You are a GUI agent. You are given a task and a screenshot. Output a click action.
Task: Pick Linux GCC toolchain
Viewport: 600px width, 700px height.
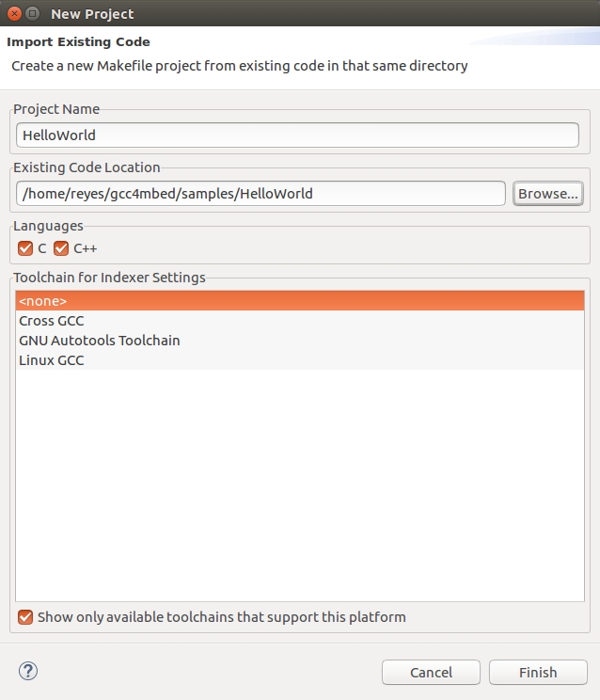[52, 360]
